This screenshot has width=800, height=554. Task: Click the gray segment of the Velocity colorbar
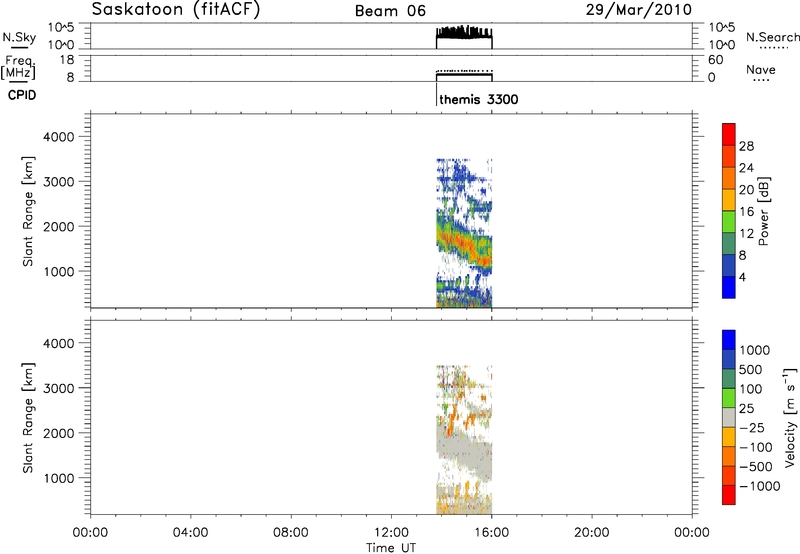click(x=729, y=418)
